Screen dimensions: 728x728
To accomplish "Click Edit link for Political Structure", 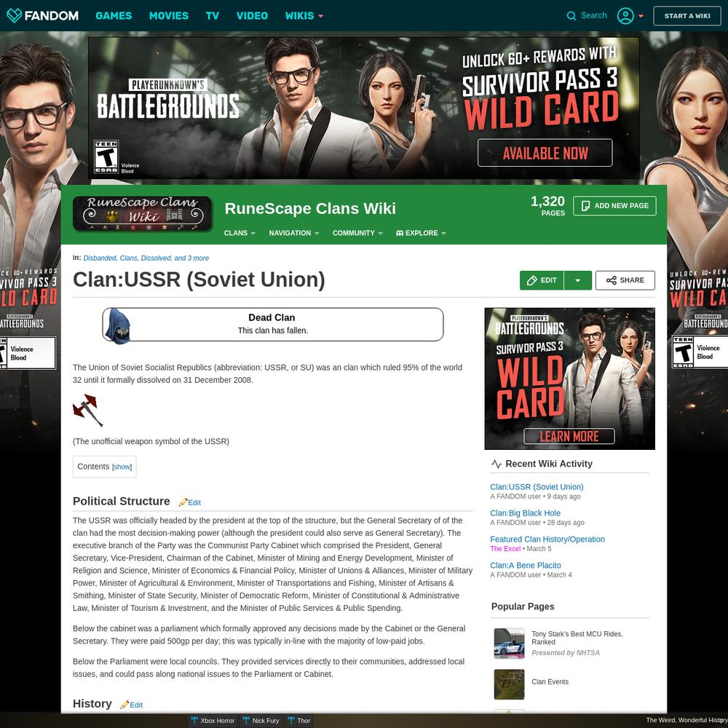I will pyautogui.click(x=194, y=502).
